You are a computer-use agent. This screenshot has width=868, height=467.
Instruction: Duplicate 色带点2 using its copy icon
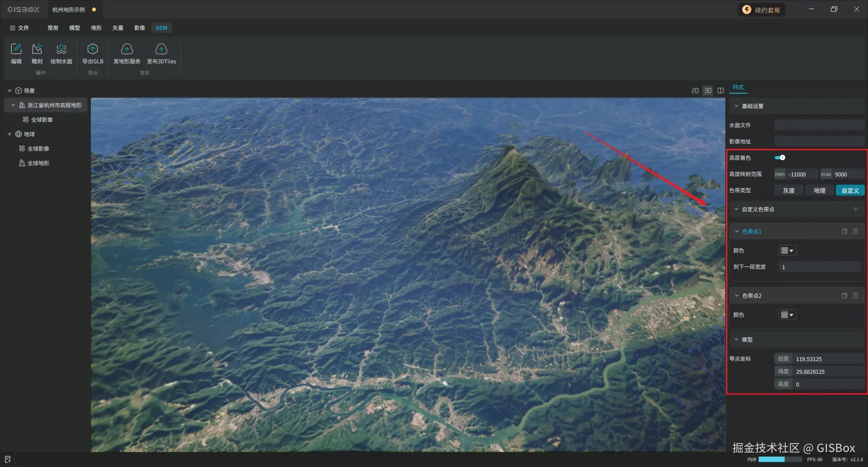844,295
